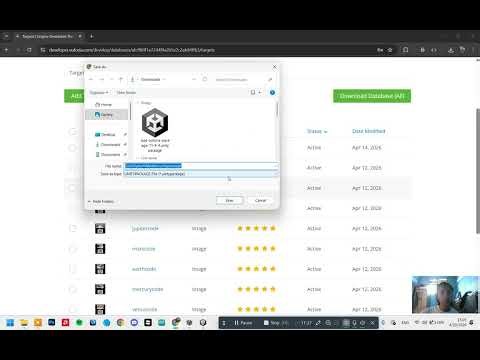Close the recorder toolbar with X
The height and width of the screenshot is (360, 480).
tap(373, 323)
